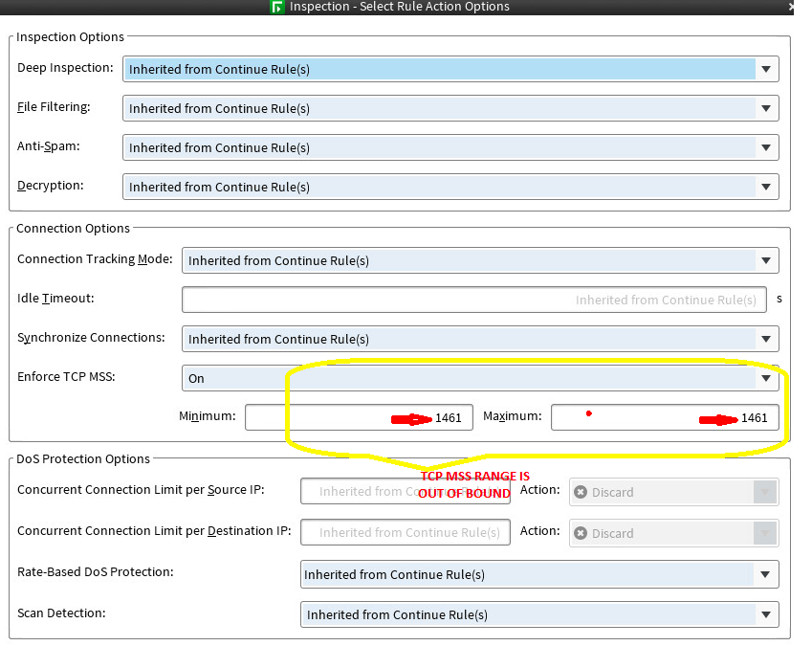
Task: Click the green app icon in the title bar
Action: click(x=275, y=7)
